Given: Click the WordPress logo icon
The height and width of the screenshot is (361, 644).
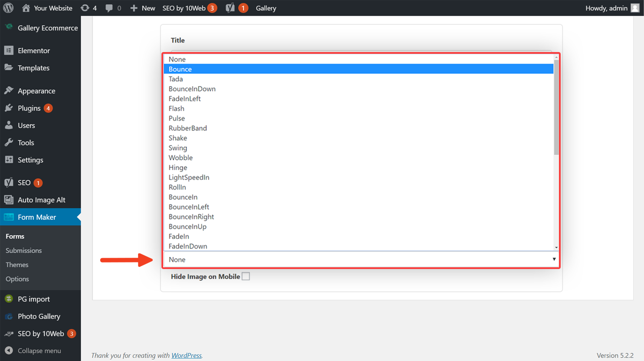Looking at the screenshot, I should coord(8,8).
